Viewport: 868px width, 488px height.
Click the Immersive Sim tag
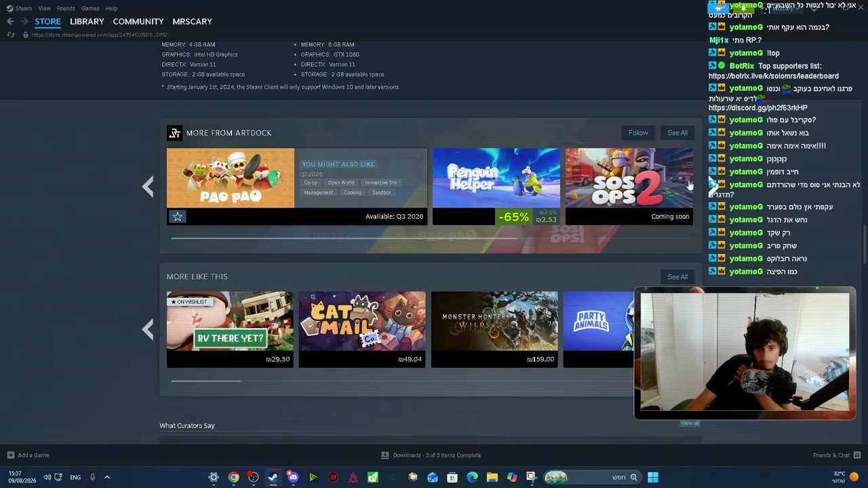[x=381, y=182]
